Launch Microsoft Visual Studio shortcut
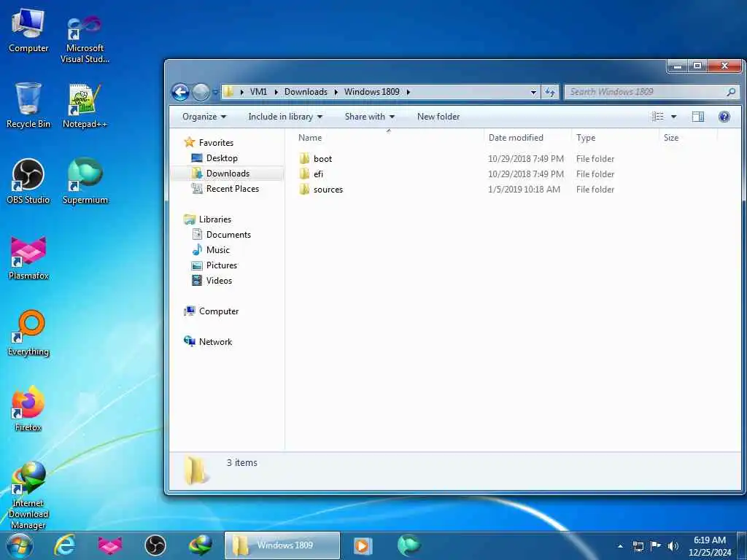Image resolution: width=747 pixels, height=560 pixels. [x=85, y=39]
